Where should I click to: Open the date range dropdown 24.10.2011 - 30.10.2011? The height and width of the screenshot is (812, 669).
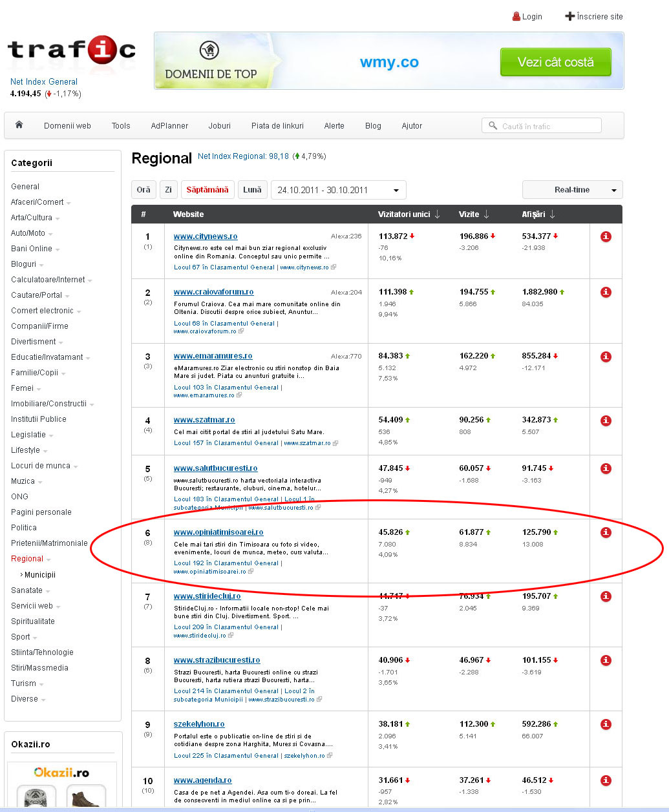[338, 190]
